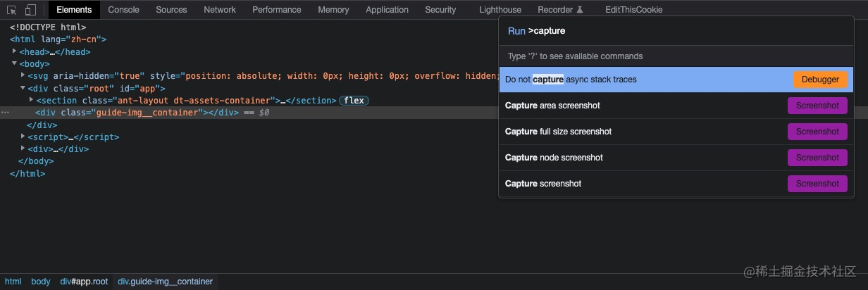
Task: Choose 'Capture full size screenshot' command
Action: tap(676, 132)
